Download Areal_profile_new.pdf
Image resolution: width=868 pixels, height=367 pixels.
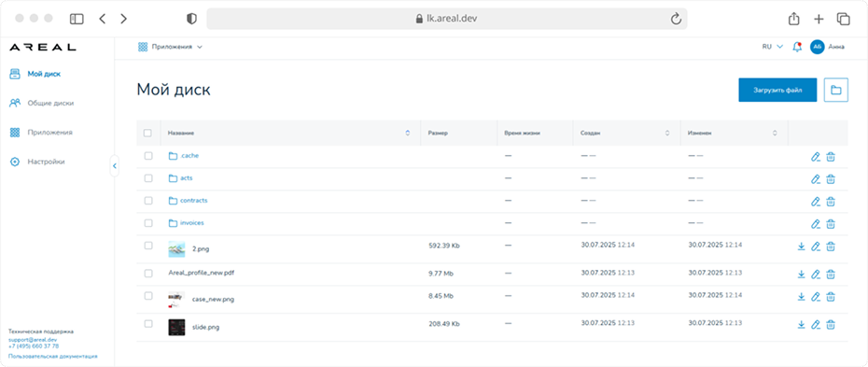[801, 274]
